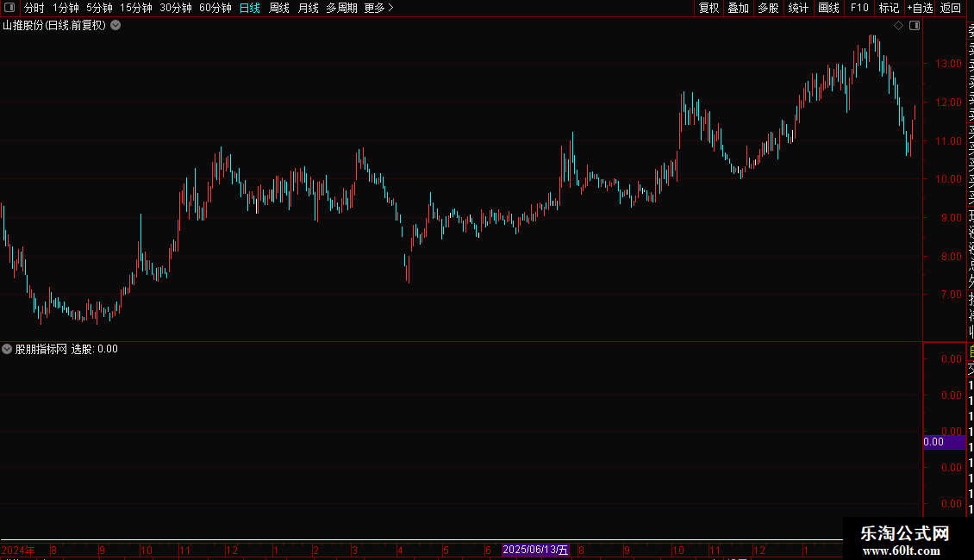
Task: Open the 多股 multi-stock view
Action: (x=768, y=8)
